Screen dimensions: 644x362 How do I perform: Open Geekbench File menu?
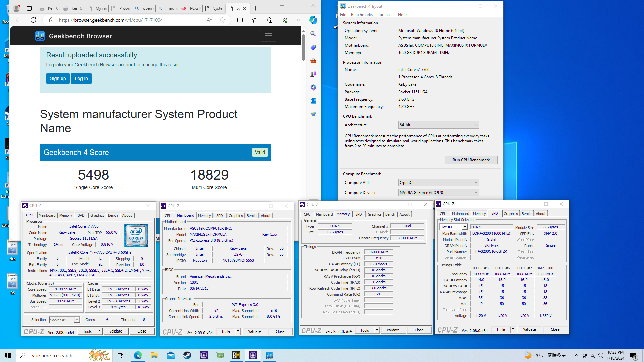click(x=343, y=15)
